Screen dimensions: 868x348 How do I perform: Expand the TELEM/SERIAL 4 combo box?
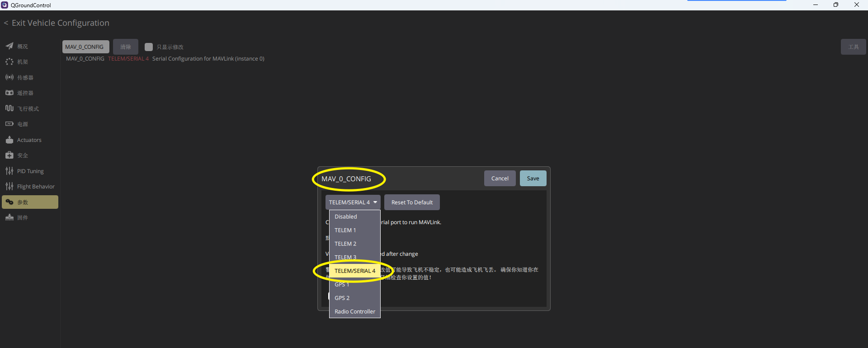(353, 202)
